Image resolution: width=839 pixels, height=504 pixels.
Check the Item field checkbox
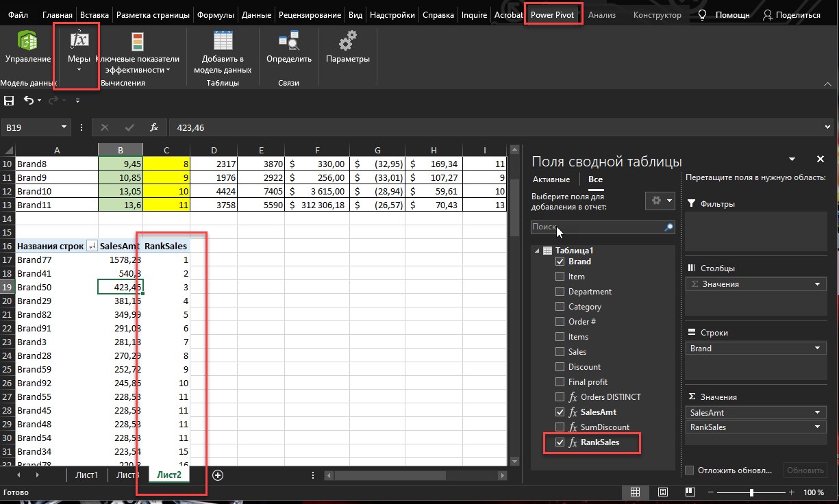point(560,277)
